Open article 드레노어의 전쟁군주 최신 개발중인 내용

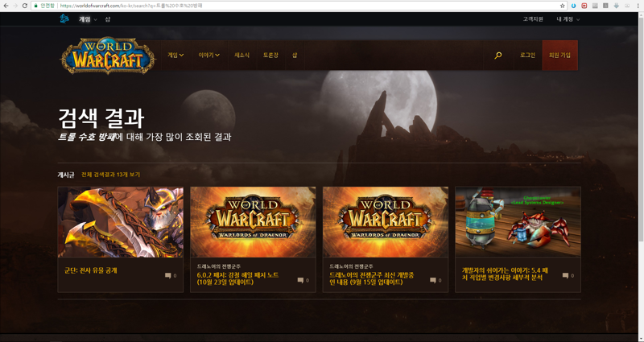click(x=371, y=278)
